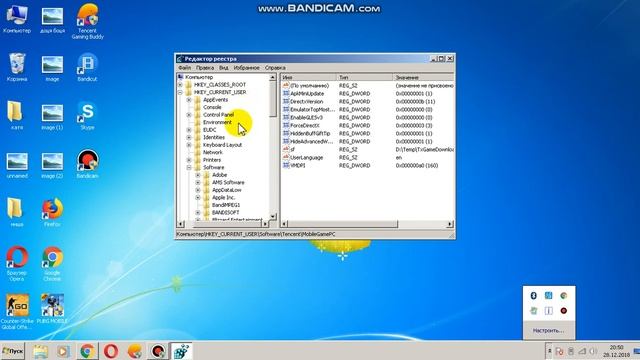
Task: Click the Значение column header
Action: click(424, 77)
